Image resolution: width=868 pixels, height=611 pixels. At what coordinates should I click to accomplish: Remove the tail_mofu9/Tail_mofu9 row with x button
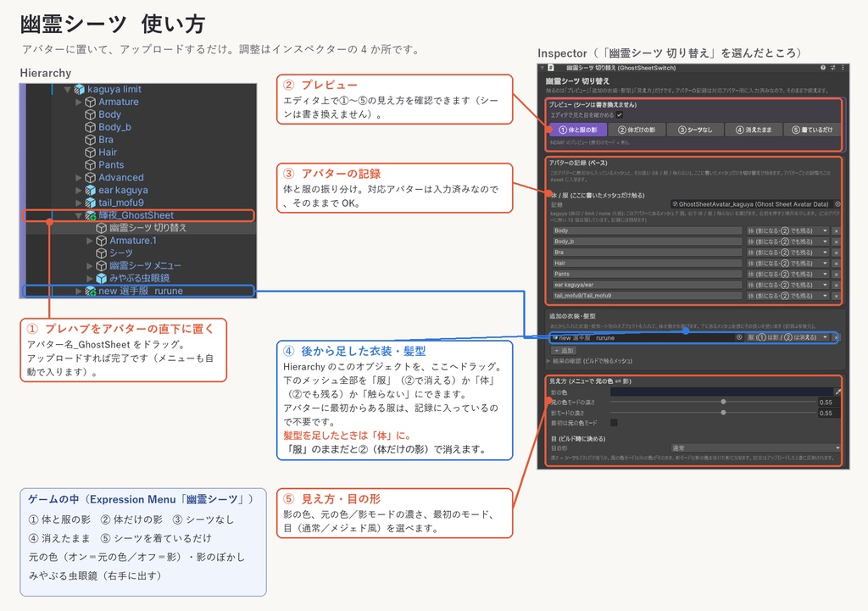coord(836,296)
